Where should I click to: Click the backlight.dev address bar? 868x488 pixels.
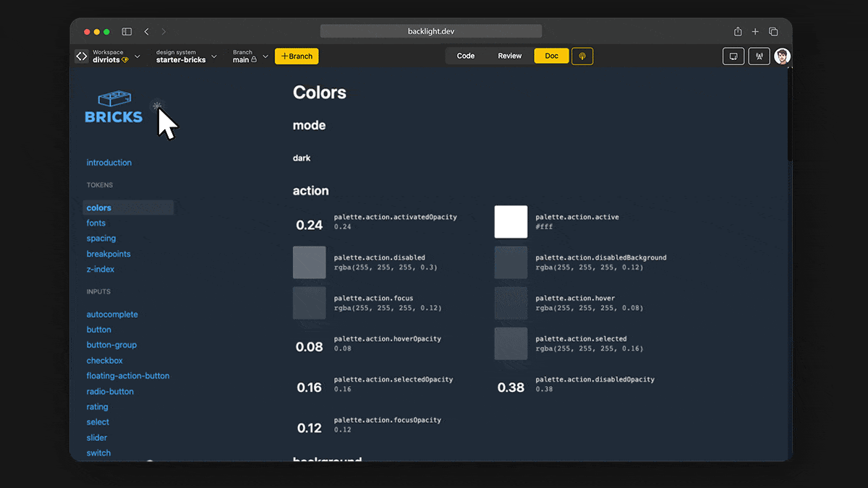point(431,32)
